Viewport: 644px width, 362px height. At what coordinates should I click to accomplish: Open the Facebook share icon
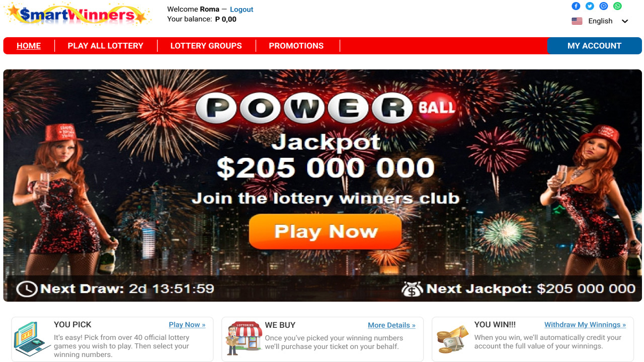click(576, 6)
